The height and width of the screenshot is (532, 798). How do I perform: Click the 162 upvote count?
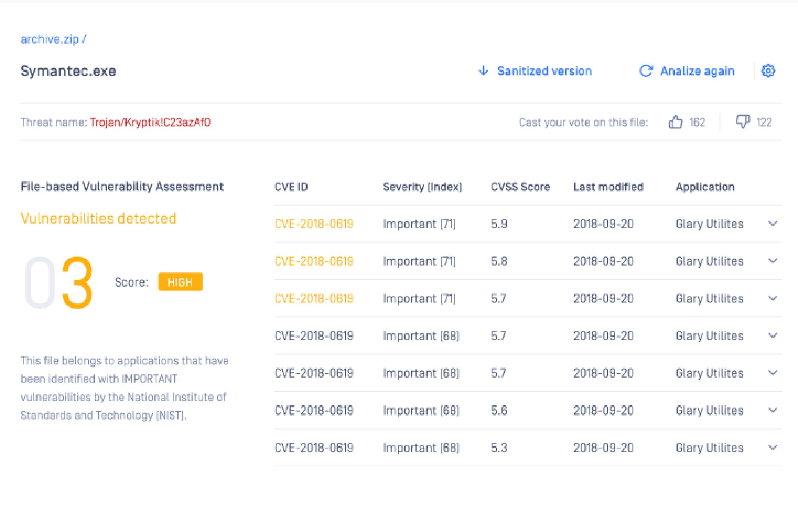[697, 122]
